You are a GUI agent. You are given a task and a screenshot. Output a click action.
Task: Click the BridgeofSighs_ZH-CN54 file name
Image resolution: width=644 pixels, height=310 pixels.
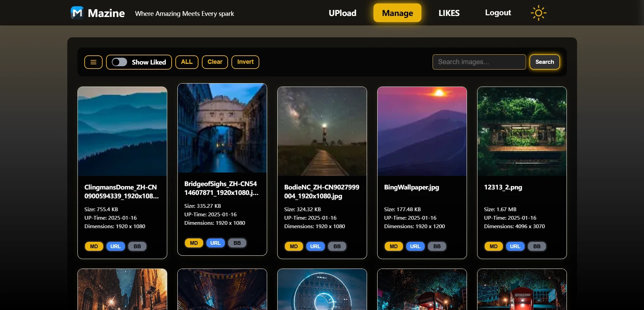(221, 188)
